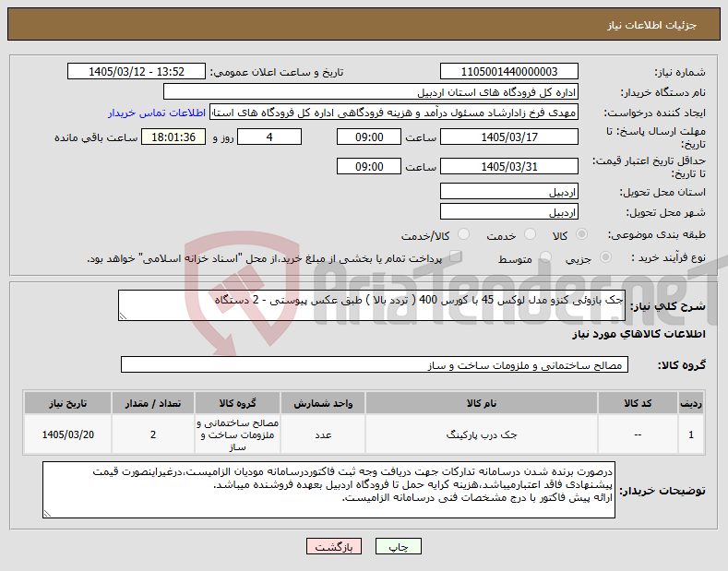Click the resize handle of the buyer notes textarea
Viewport: 728px width, 571px height.
click(47, 514)
